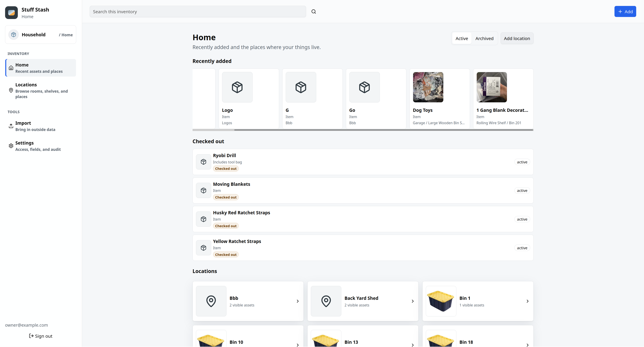Open the Husky Red Ratchet Straps item
The image size is (644, 347).
pos(363,219)
